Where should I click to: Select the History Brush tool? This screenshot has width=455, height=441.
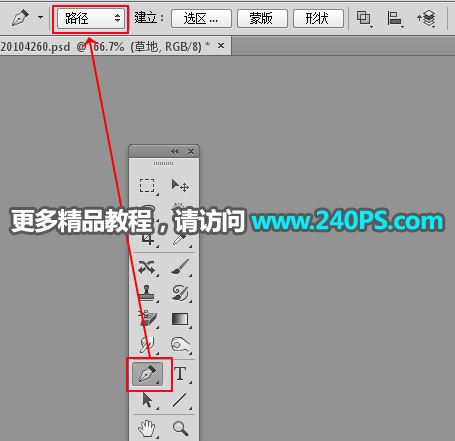(180, 293)
